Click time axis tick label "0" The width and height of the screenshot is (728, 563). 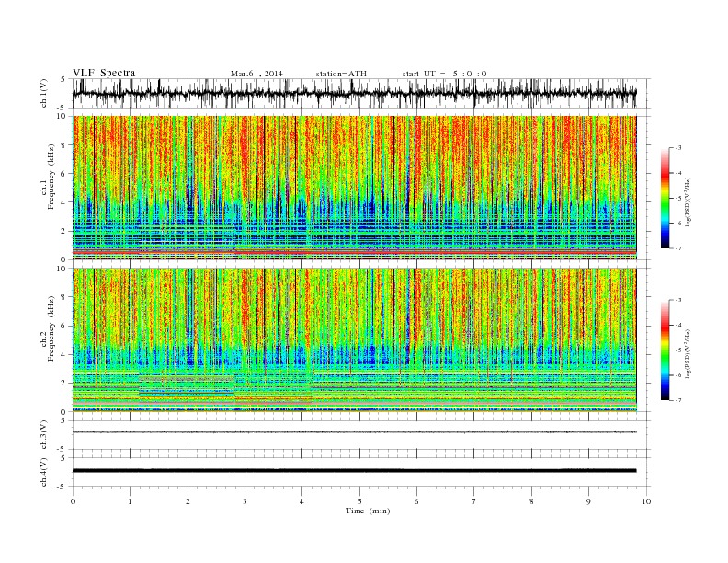point(73,501)
